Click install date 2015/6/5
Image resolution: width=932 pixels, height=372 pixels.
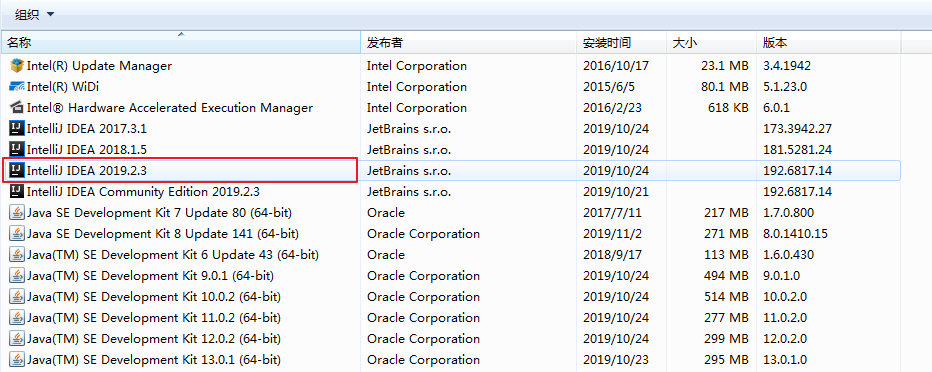tap(609, 87)
